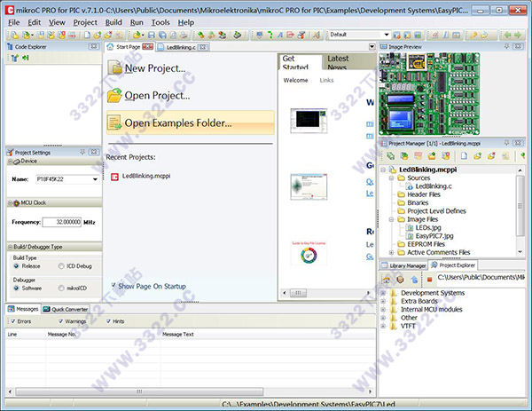The height and width of the screenshot is (411, 532).
Task: Click the Project Explorer path field
Action: click(x=481, y=277)
